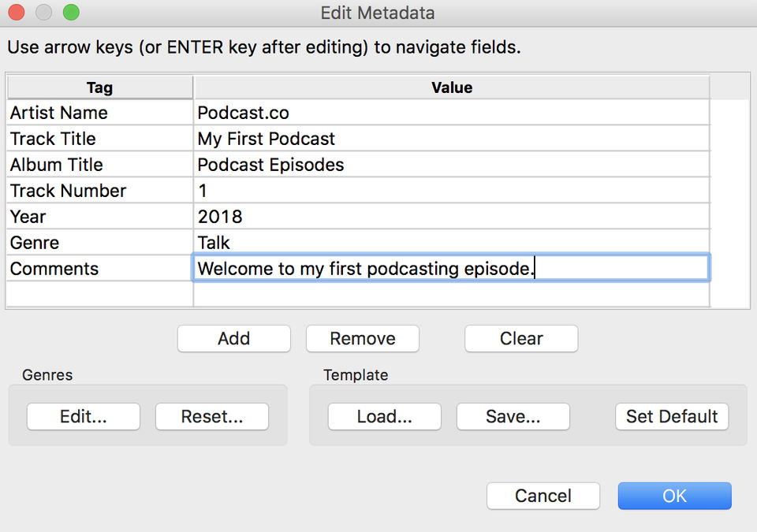Screen dimensions: 757x532
Task: Click inside the Comments text field
Action: pyautogui.click(x=451, y=269)
